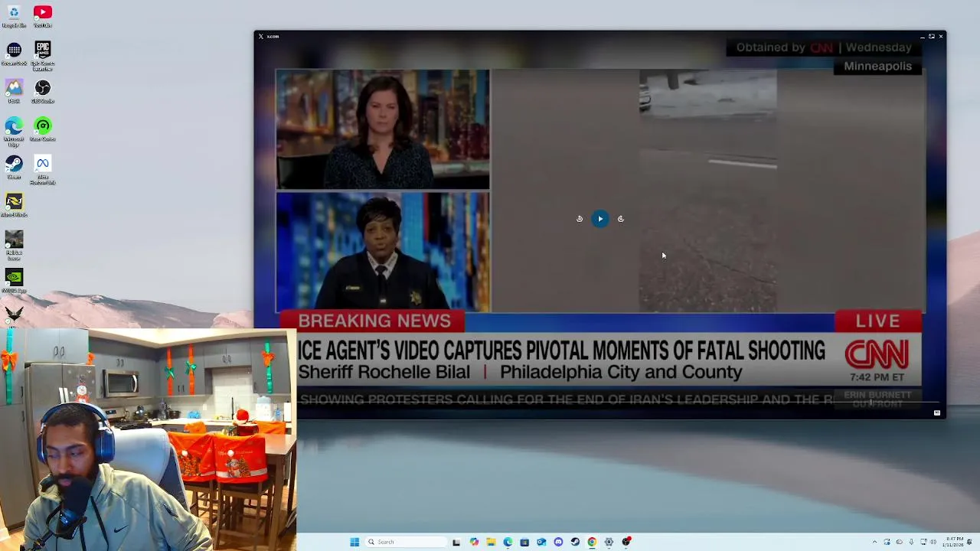Launch Marvel Rivals from the desktop
Viewport: 980px width, 551px height.
[14, 204]
